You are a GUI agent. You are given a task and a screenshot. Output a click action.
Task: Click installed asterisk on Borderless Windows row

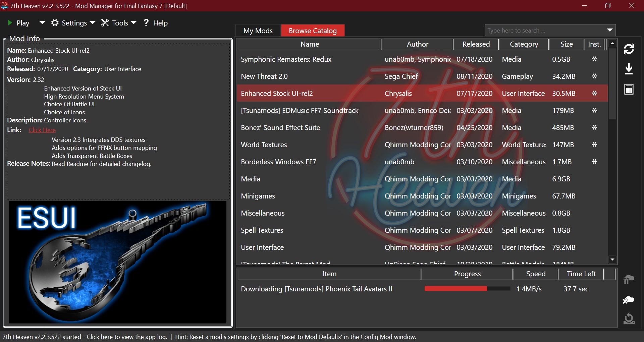click(x=594, y=162)
